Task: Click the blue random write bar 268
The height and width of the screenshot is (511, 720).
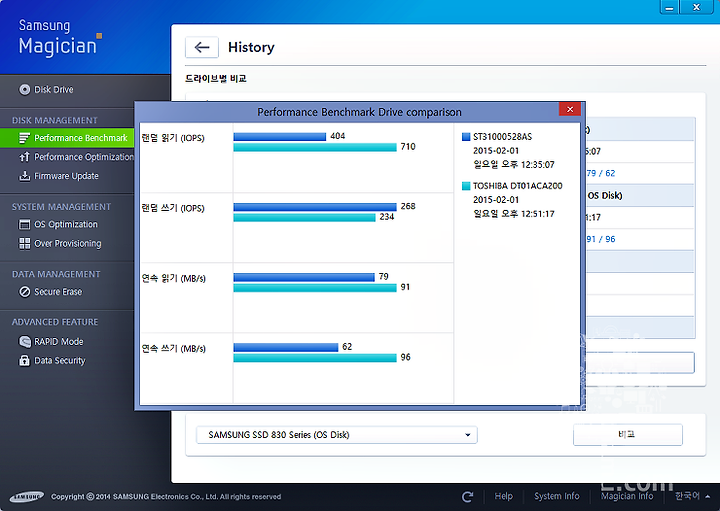Action: click(x=315, y=207)
